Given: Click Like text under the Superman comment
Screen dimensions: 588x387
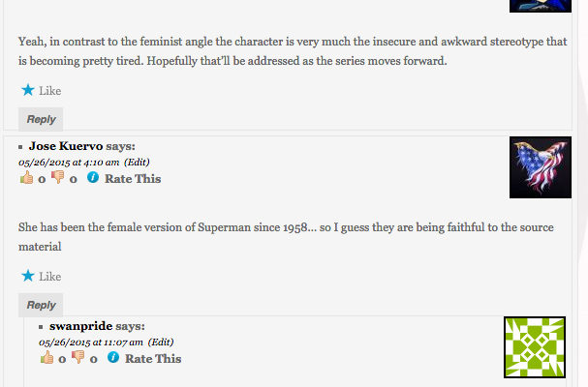Looking at the screenshot, I should point(50,277).
